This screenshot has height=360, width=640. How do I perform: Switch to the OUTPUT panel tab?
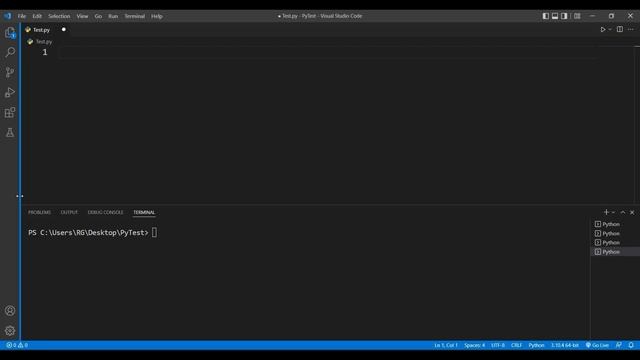point(69,212)
